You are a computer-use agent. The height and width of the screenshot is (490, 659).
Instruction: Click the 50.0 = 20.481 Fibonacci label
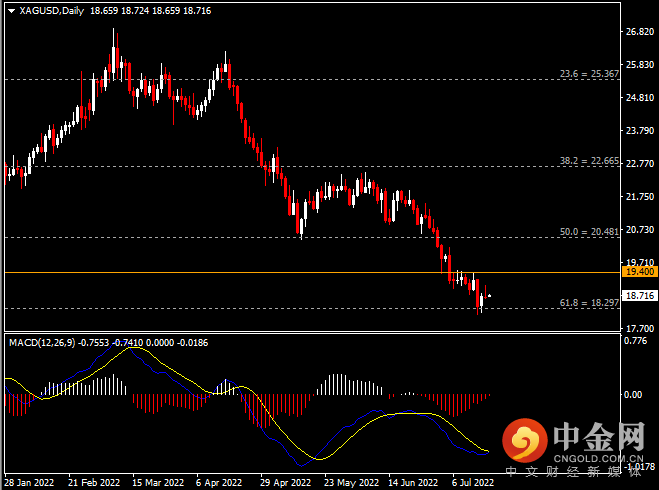pos(589,232)
